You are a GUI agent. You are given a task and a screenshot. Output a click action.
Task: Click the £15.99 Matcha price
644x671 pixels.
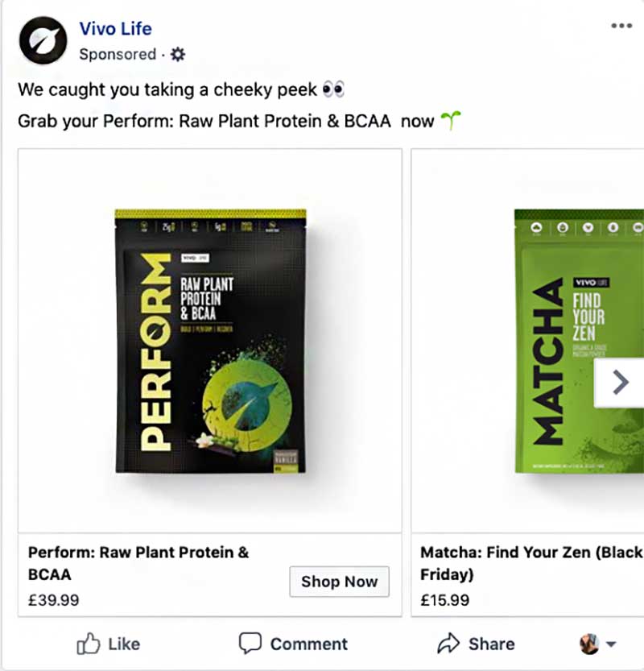tap(446, 600)
